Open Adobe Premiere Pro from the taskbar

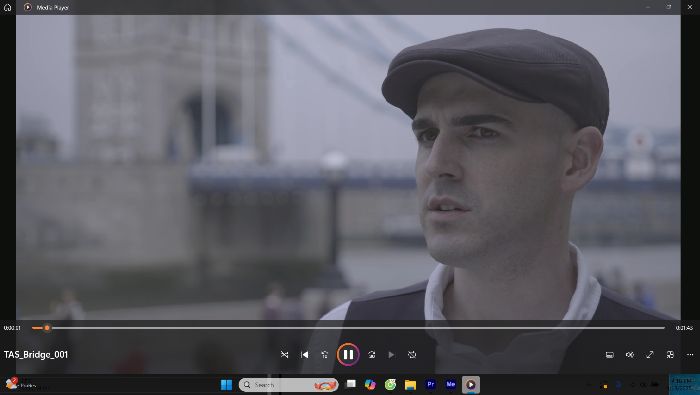point(431,384)
